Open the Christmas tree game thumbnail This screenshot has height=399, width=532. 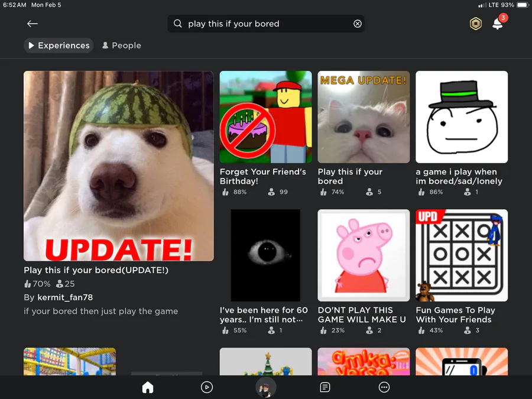[x=265, y=361]
